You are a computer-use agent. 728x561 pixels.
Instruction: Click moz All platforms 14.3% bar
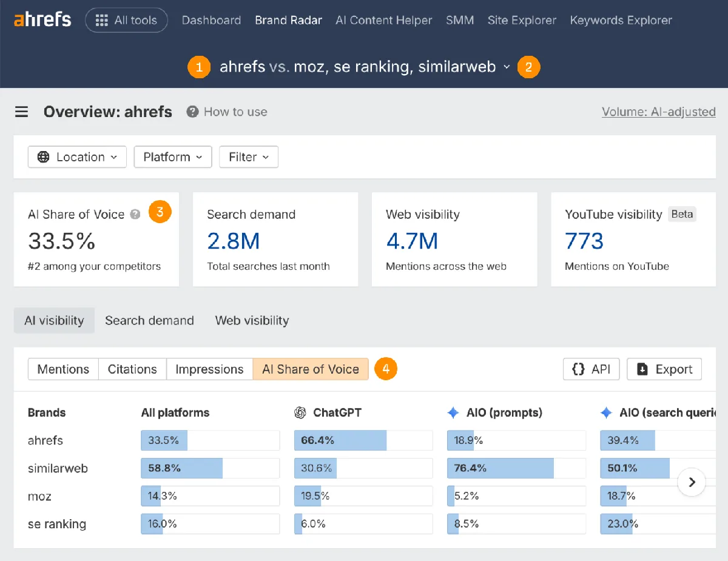point(210,496)
